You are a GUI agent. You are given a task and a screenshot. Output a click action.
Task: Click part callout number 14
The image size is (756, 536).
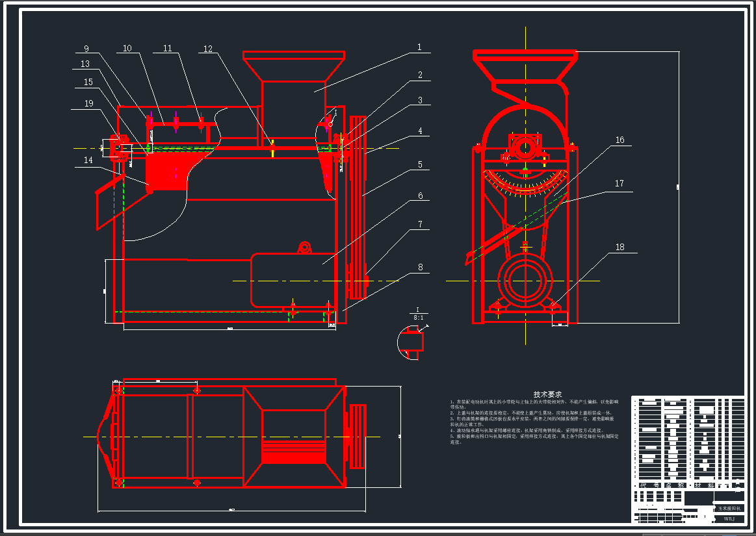point(88,160)
